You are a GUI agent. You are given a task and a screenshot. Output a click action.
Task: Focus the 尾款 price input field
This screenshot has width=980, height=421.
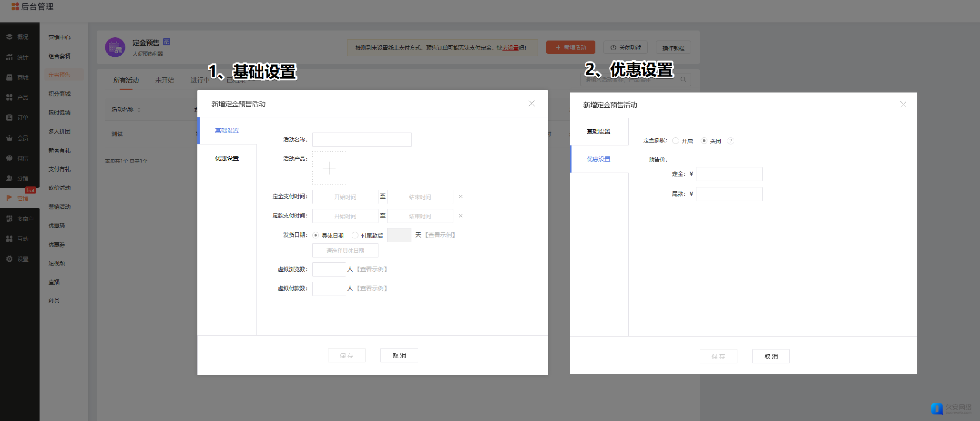[x=729, y=194]
